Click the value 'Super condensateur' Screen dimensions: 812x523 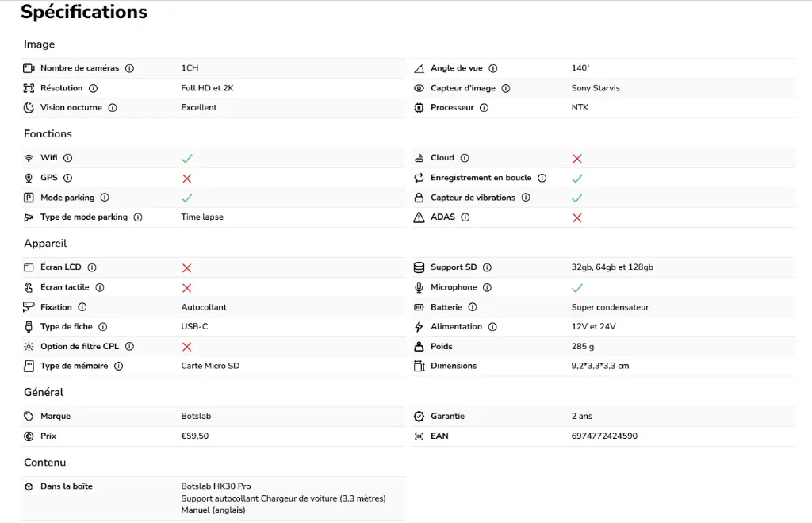click(x=610, y=307)
